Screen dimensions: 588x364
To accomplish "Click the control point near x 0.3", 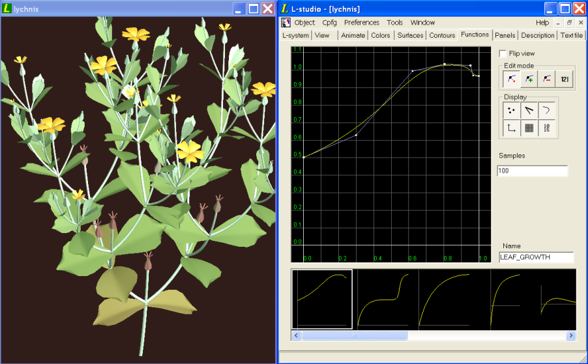I will pos(356,135).
